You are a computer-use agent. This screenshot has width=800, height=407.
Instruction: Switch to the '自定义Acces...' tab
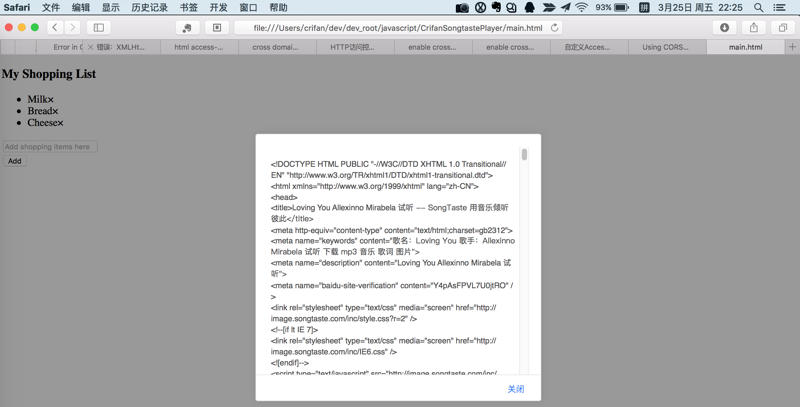pos(587,47)
